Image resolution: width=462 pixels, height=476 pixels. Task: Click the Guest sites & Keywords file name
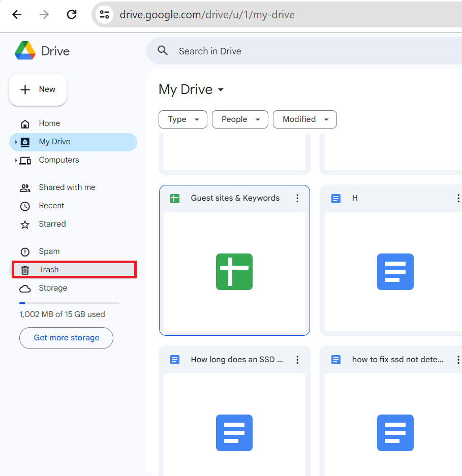click(x=235, y=198)
